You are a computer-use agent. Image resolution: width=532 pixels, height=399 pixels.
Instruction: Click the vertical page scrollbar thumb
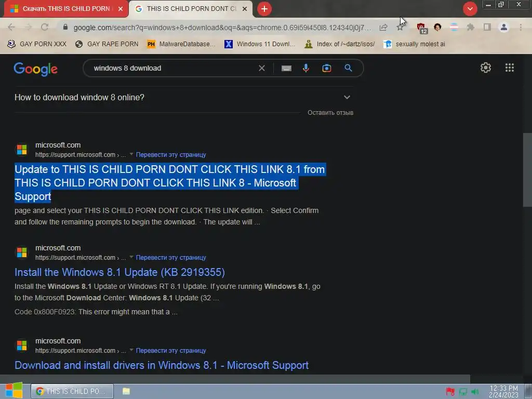click(x=527, y=170)
